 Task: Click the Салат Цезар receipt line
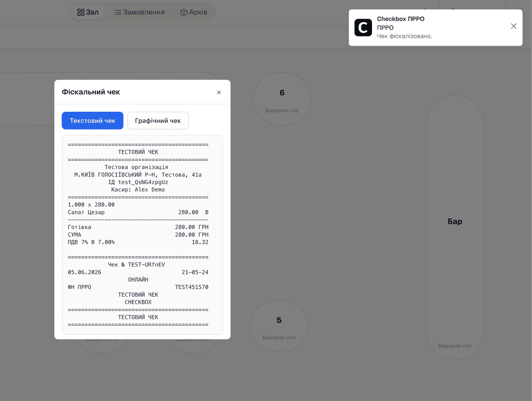click(138, 212)
